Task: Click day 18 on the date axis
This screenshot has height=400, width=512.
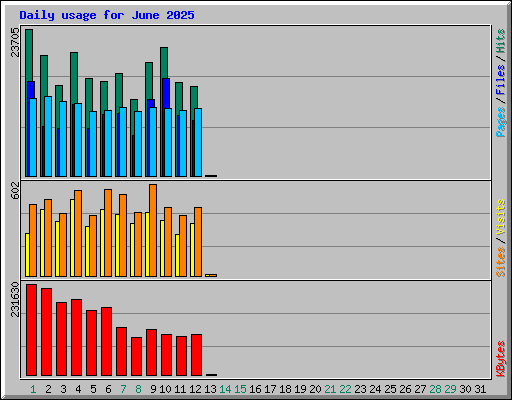Action: point(285,389)
